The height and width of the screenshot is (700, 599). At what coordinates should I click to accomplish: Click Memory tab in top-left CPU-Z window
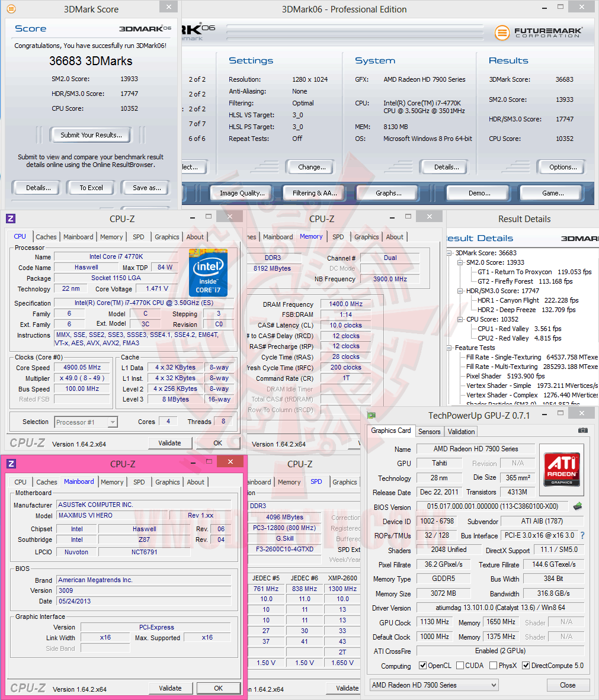click(111, 237)
